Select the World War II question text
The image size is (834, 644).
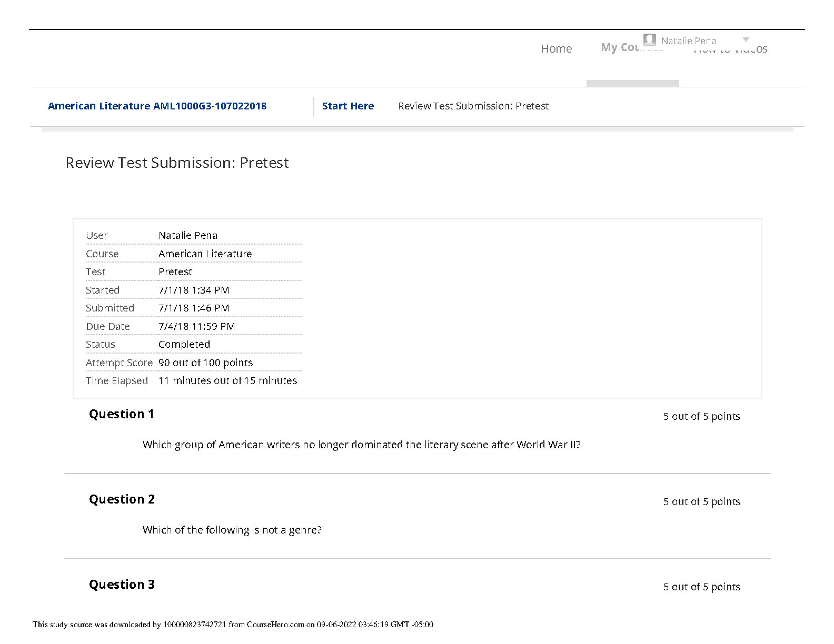pos(362,445)
